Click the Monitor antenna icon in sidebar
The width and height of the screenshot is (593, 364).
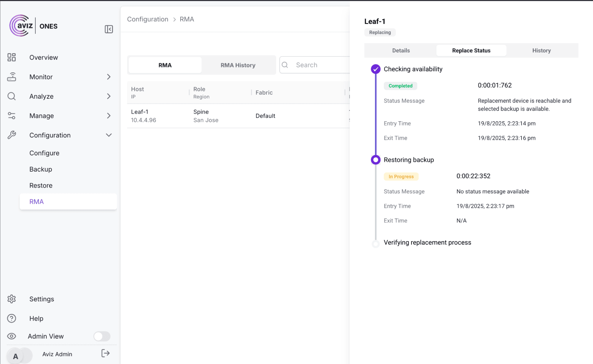(x=12, y=77)
